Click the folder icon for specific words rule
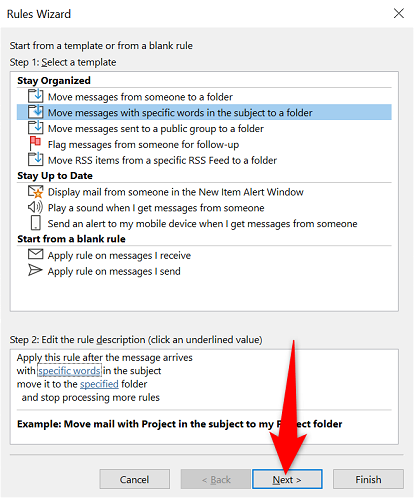 pos(35,112)
